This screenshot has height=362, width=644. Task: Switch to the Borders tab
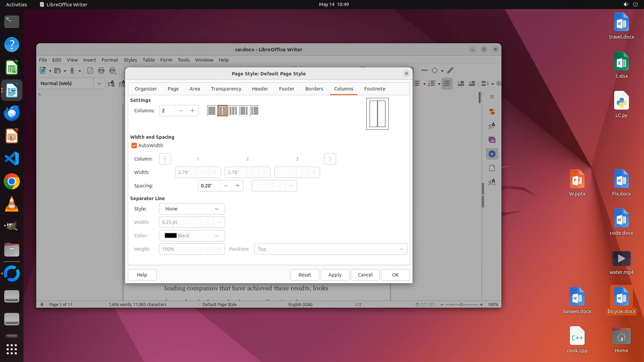(x=314, y=89)
